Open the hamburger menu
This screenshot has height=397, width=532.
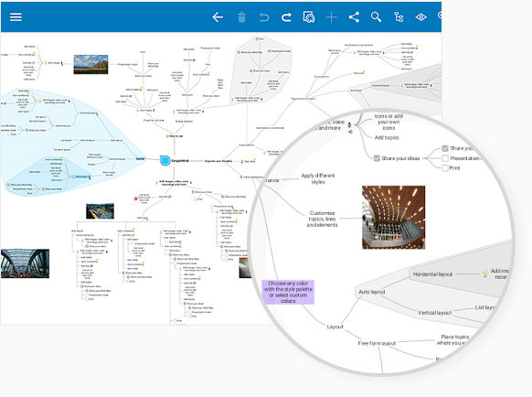[x=16, y=17]
